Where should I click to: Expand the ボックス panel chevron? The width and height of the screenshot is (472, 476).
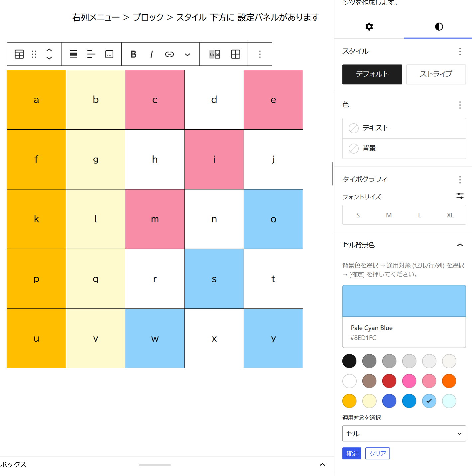point(322,465)
